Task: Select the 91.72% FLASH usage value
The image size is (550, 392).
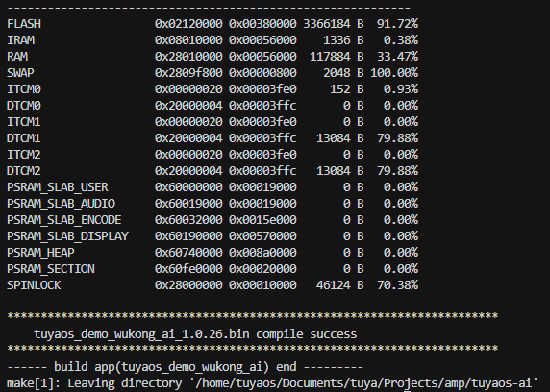Action: (x=397, y=24)
